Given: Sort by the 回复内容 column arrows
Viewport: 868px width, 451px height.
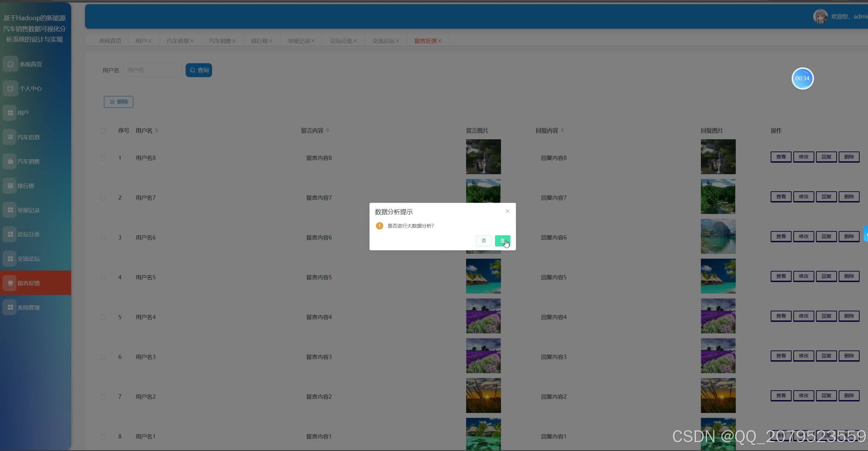Looking at the screenshot, I should tap(562, 131).
